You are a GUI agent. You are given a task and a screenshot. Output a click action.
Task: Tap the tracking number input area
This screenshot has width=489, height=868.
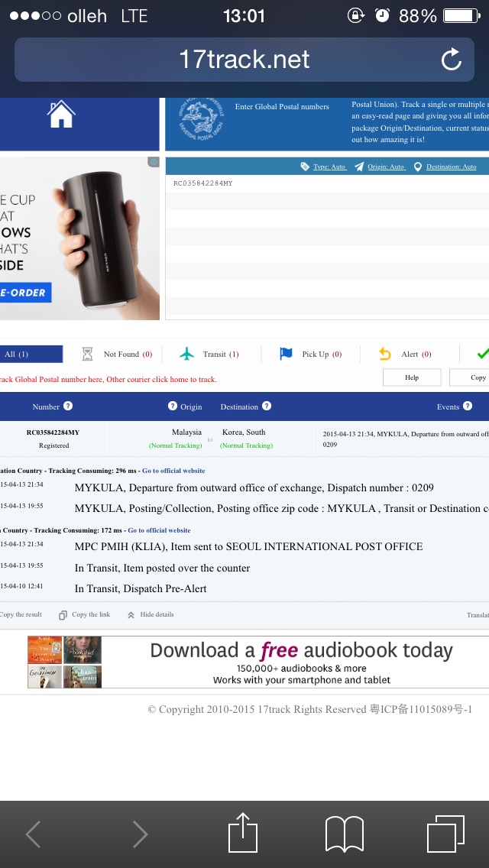point(327,246)
